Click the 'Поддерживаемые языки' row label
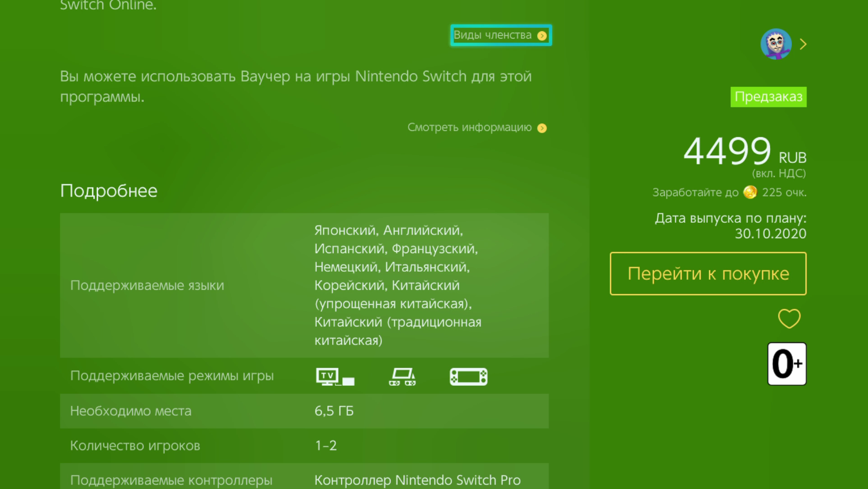The height and width of the screenshot is (489, 868). [x=147, y=285]
